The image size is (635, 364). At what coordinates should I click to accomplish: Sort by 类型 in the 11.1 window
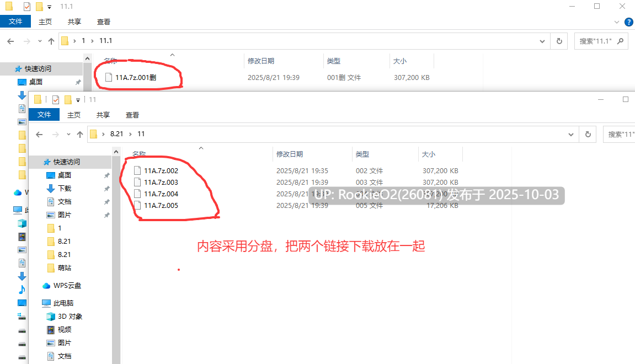click(334, 61)
